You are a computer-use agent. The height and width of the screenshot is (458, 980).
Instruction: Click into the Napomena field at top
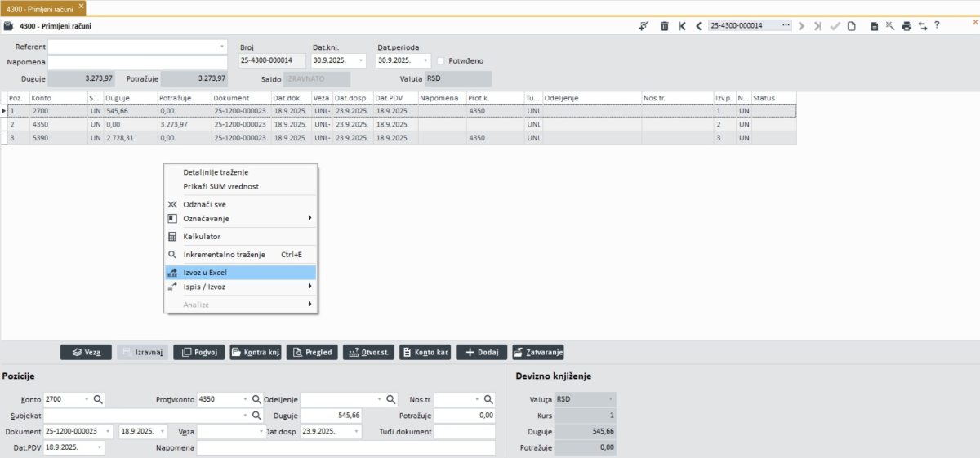point(137,62)
